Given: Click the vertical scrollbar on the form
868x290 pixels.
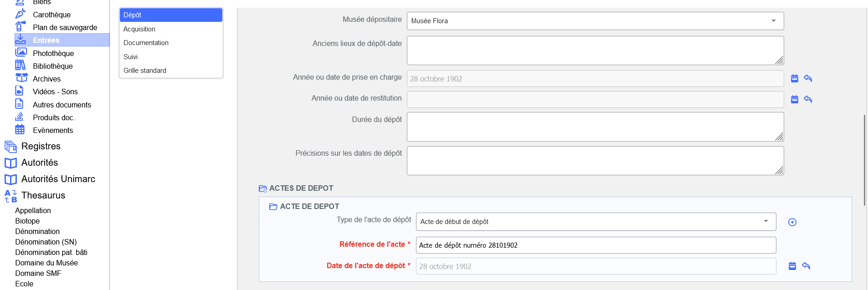Looking at the screenshot, I should [864, 159].
